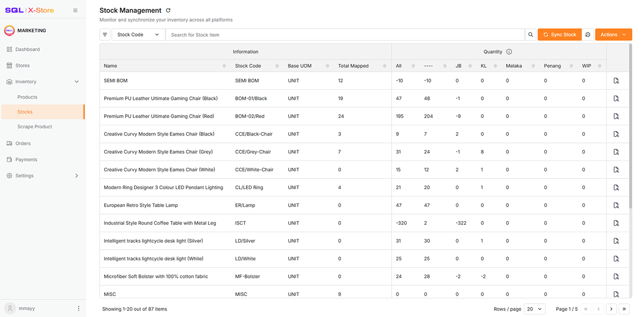The width and height of the screenshot is (644, 317).
Task: Go to the next page arrow
Action: tap(611, 309)
